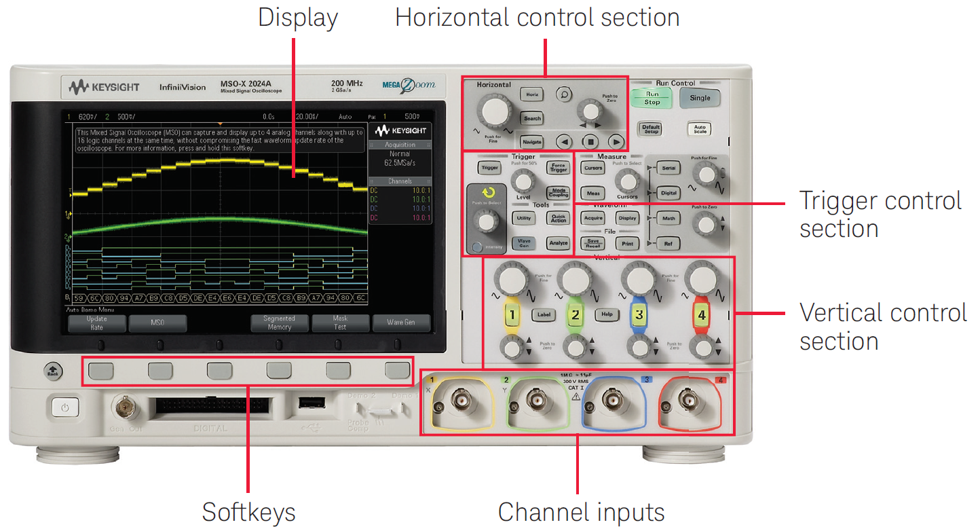Toggle the Math waveform key
Screen dimensions: 980x531
[668, 219]
